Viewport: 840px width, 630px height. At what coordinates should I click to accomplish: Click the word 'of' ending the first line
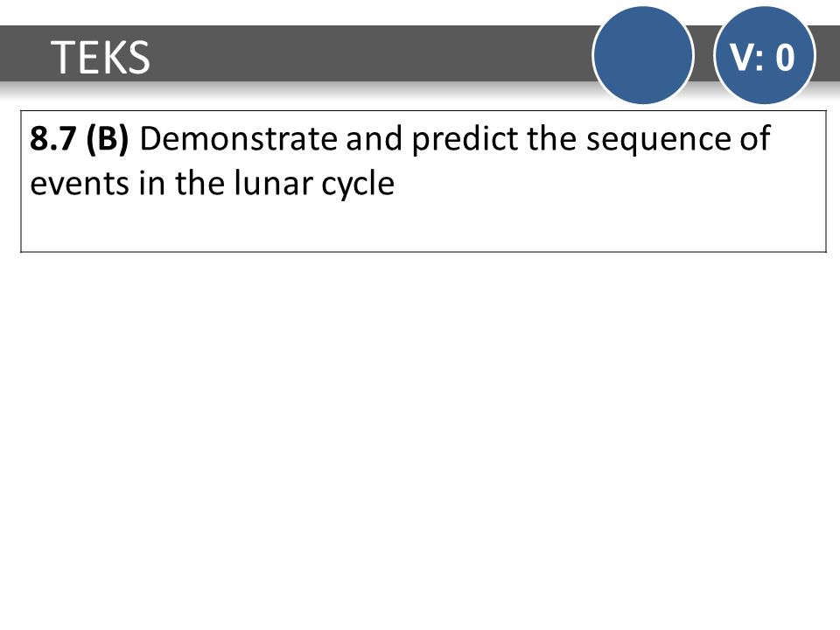(755, 138)
